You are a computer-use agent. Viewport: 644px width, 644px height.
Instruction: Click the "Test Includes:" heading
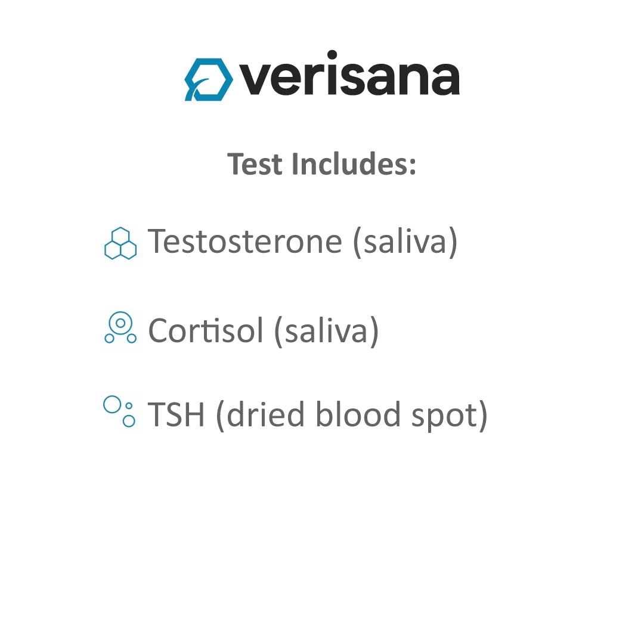321,164
